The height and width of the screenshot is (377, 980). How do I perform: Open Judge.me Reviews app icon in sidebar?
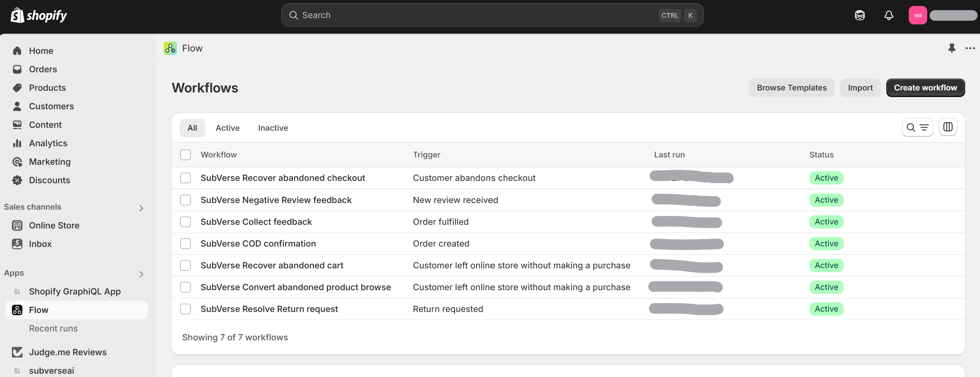[x=17, y=352]
